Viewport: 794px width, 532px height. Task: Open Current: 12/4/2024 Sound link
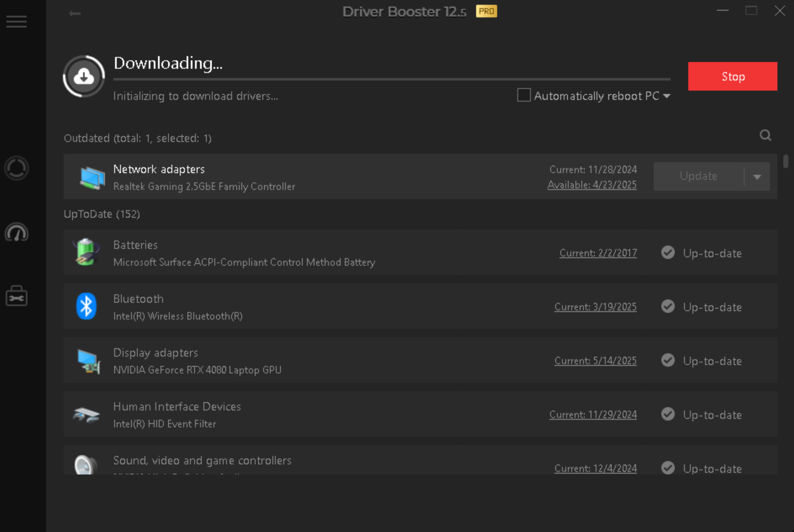(595, 469)
